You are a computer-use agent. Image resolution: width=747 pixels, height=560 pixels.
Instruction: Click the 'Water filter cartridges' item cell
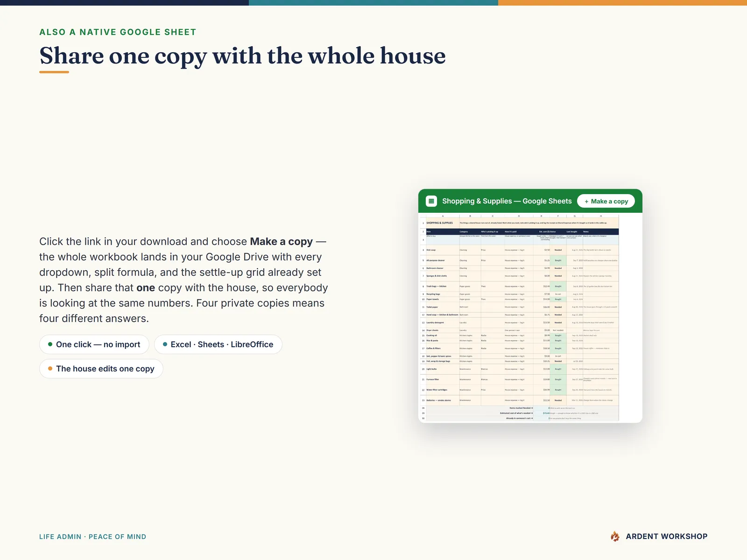[442, 390]
